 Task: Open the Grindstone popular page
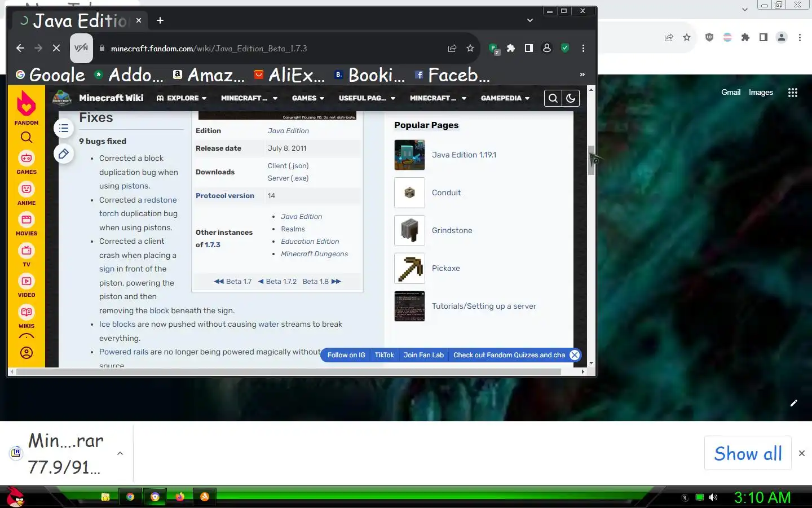(452, 230)
